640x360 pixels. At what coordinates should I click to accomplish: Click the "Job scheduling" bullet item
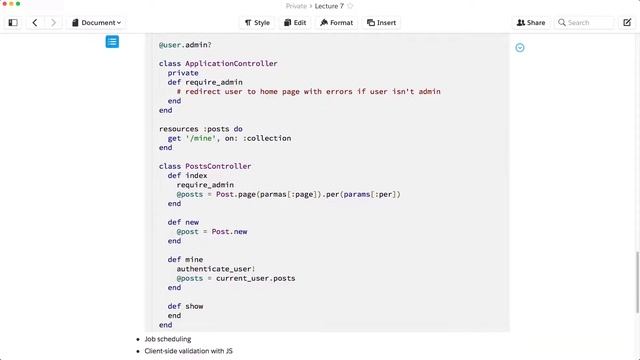coord(168,339)
